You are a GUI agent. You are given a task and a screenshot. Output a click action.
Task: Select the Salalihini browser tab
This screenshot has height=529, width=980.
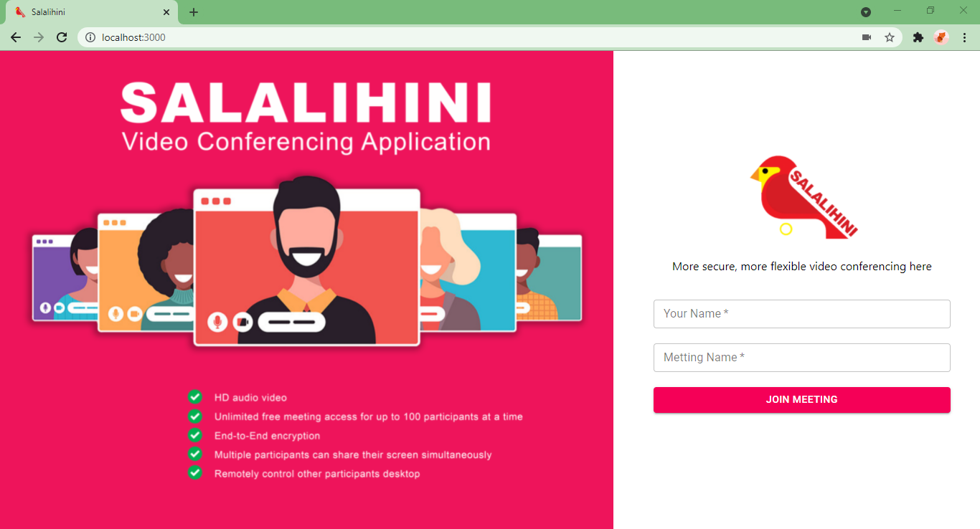[90, 12]
